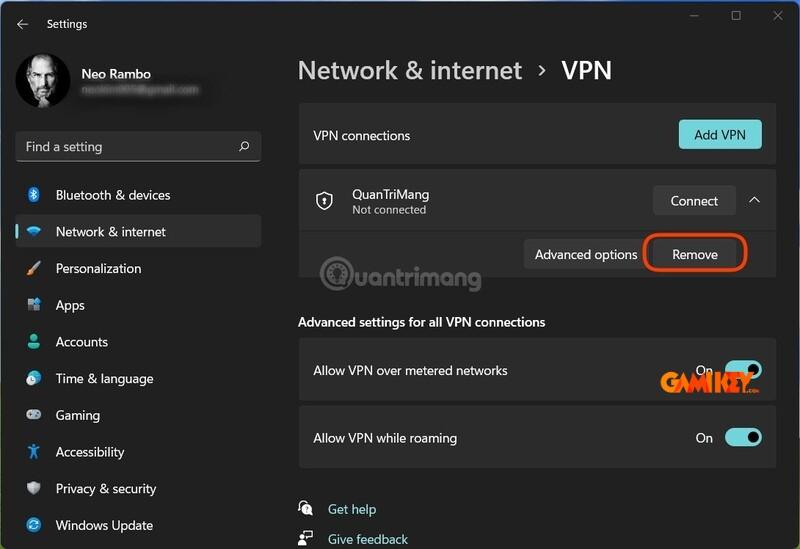Click the Privacy & security shield icon
Viewport: 800px width, 549px height.
pyautogui.click(x=34, y=488)
